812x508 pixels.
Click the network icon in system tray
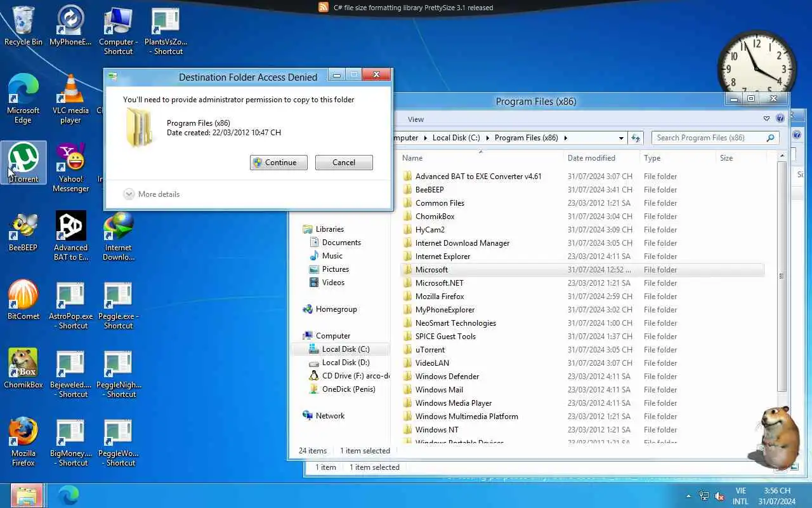pyautogui.click(x=704, y=496)
